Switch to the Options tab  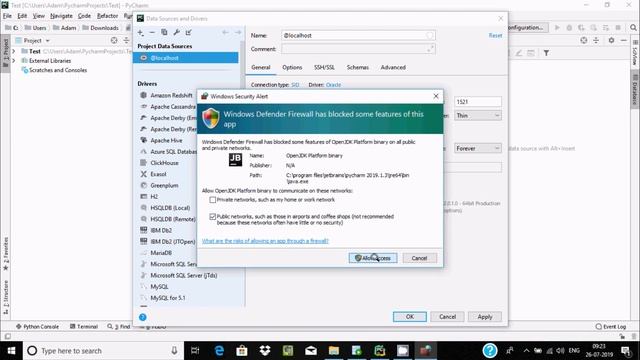coord(292,67)
